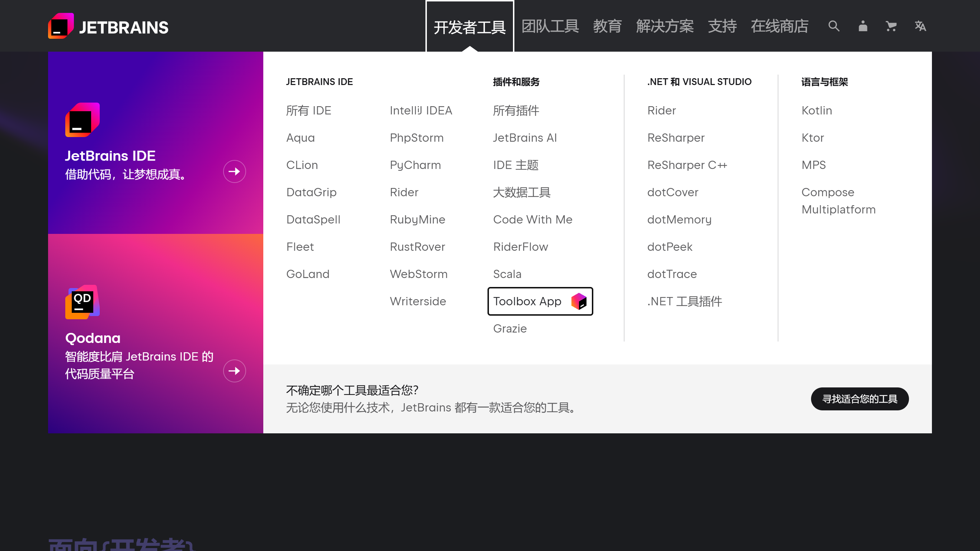The image size is (980, 551).
Task: Open the DataGrip link
Action: pyautogui.click(x=311, y=192)
